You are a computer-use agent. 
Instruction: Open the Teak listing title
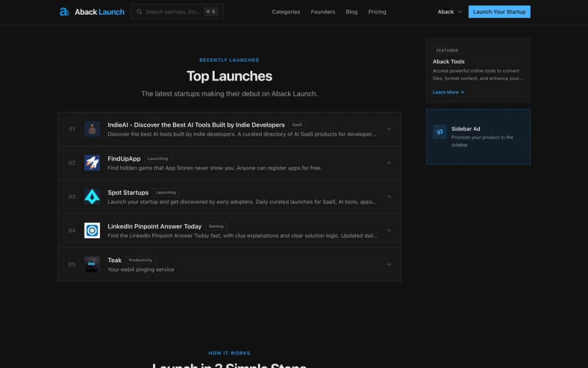click(115, 260)
